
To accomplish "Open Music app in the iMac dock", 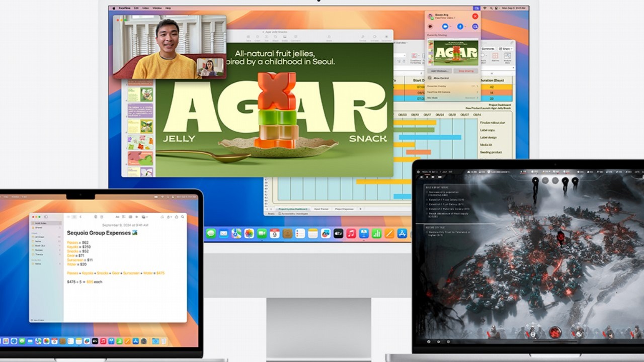I will click(351, 233).
